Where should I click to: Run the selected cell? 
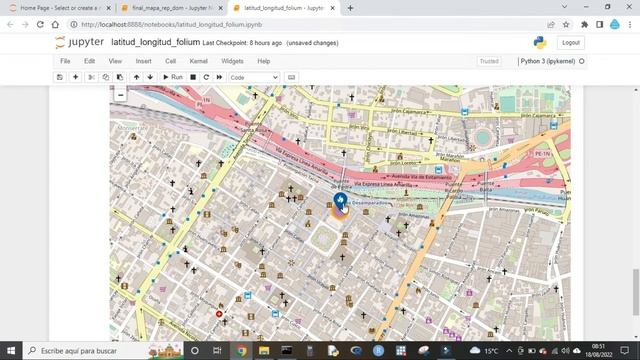tap(173, 77)
